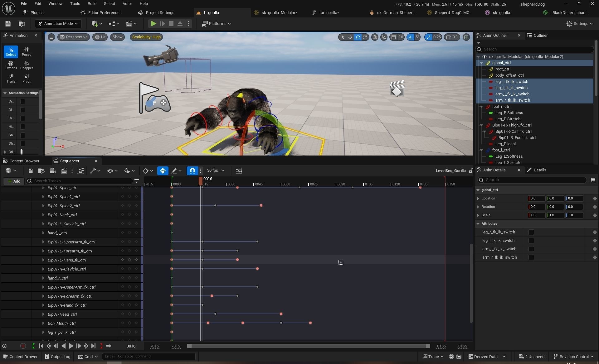
Task: Toggle sequencer key snapping magnet icon
Action: (x=192, y=170)
